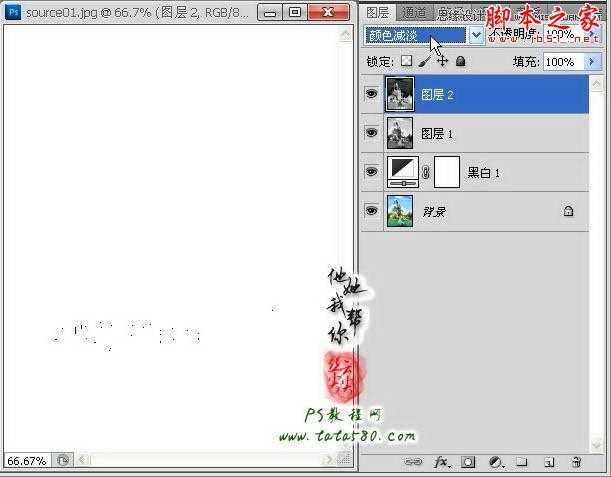
Task: Select the 图层 1 layer thumbnail
Action: [x=400, y=133]
